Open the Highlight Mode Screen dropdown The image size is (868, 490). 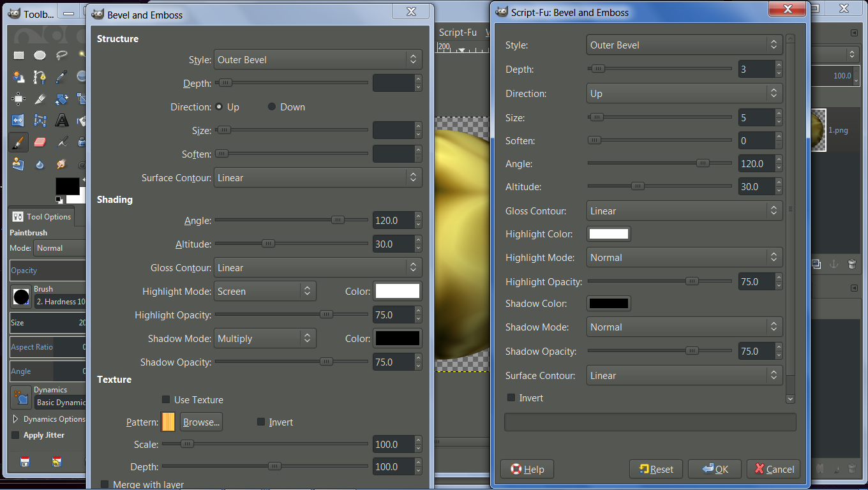265,292
